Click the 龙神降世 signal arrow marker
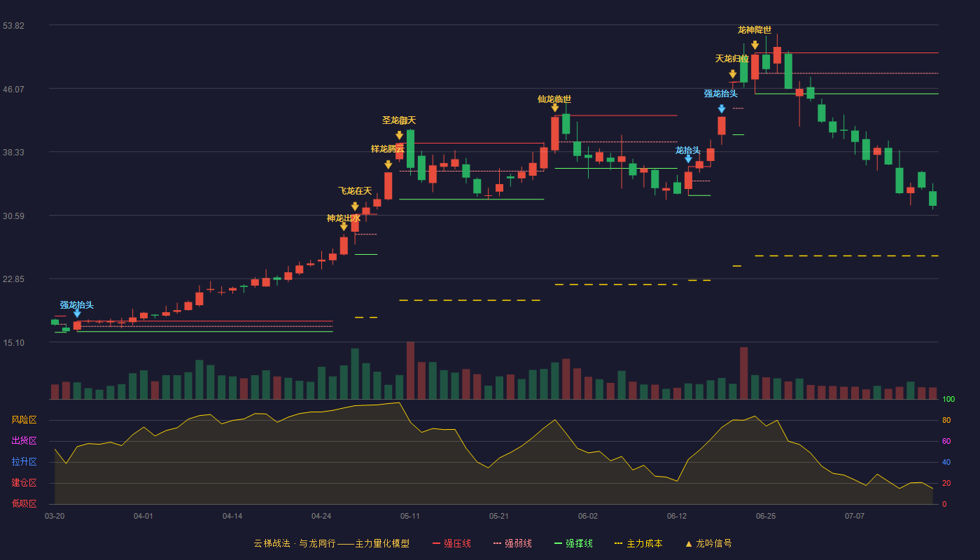 coord(755,45)
